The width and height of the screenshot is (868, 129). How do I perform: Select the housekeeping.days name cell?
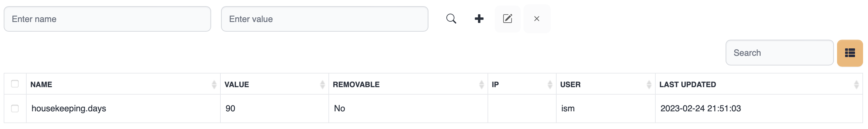click(69, 109)
